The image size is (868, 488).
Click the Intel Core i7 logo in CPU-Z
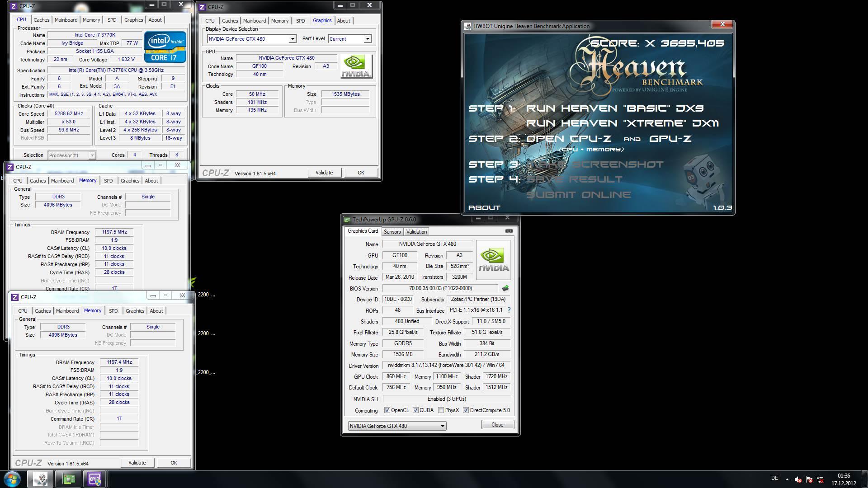tap(165, 47)
